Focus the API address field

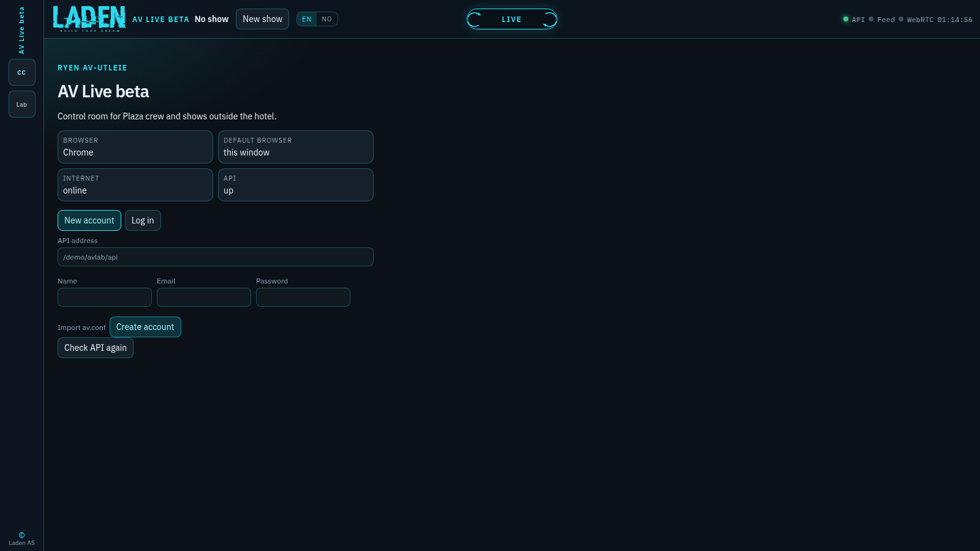coord(216,257)
